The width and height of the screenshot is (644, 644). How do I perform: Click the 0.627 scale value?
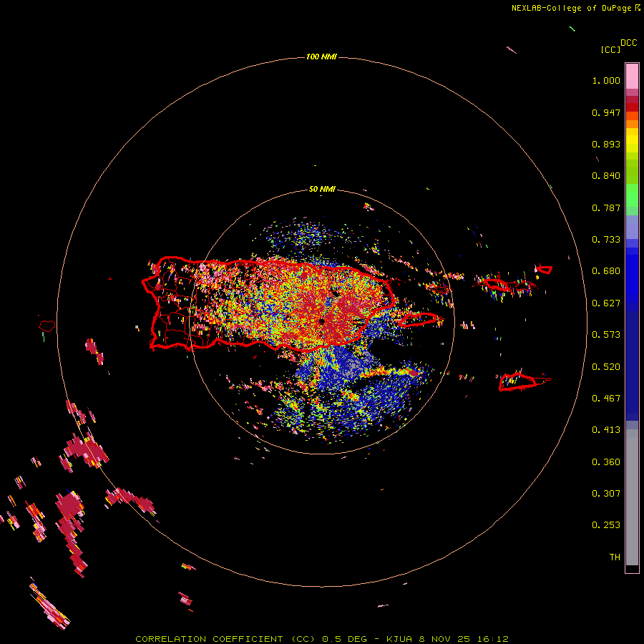(x=606, y=303)
